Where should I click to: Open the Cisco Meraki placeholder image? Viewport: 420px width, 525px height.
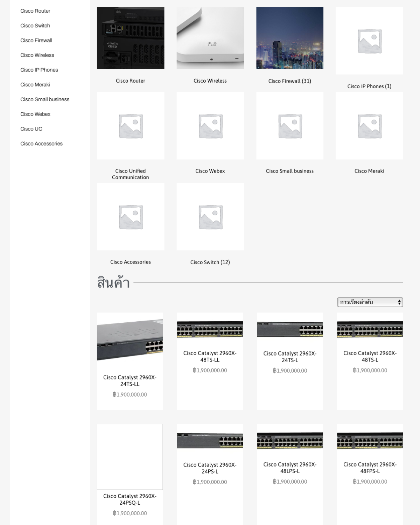click(x=369, y=126)
